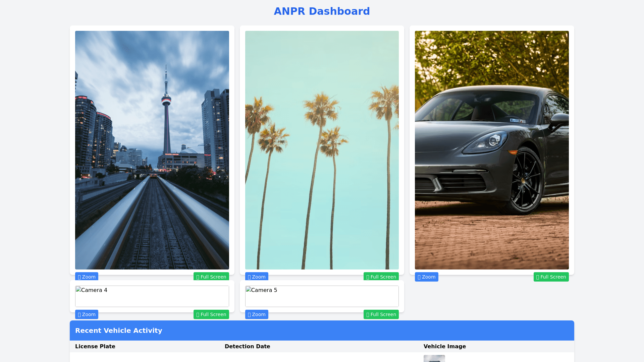Click the broken Camera 4 image placeholder
The width and height of the screenshot is (644, 362).
coord(152,296)
